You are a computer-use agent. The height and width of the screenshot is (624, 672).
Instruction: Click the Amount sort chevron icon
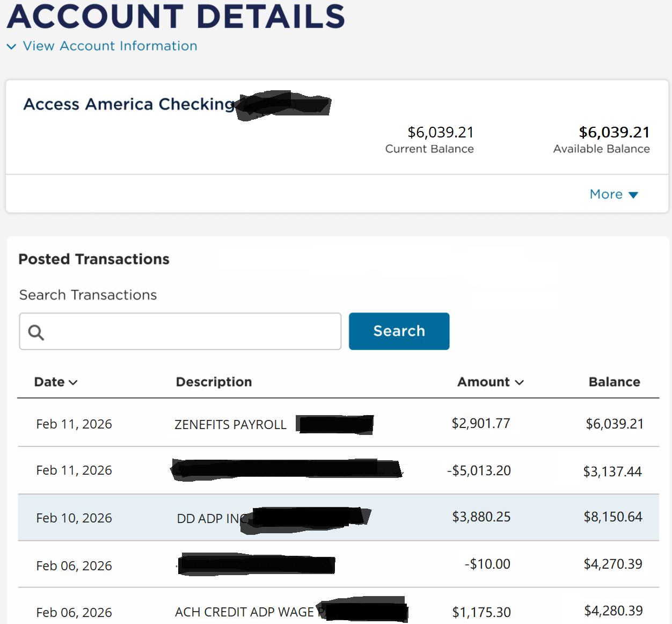click(519, 382)
